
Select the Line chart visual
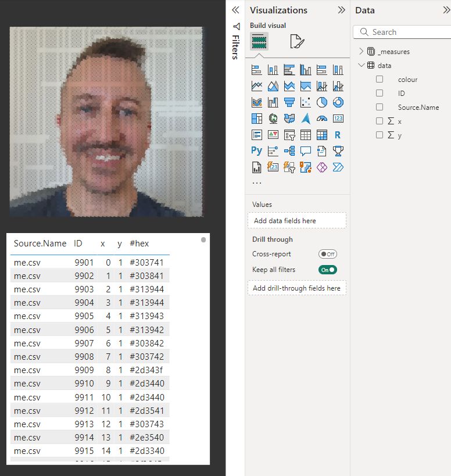tap(257, 86)
